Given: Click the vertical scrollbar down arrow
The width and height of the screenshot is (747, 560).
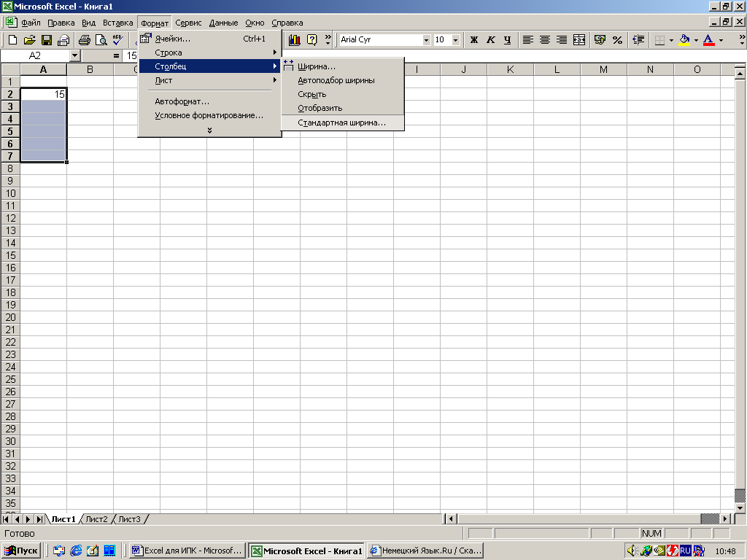Looking at the screenshot, I should click(740, 507).
